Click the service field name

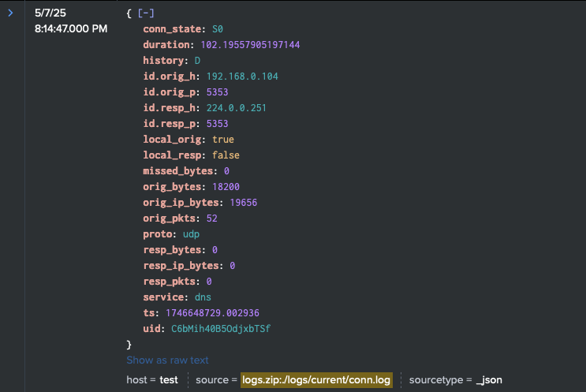pyautogui.click(x=163, y=297)
